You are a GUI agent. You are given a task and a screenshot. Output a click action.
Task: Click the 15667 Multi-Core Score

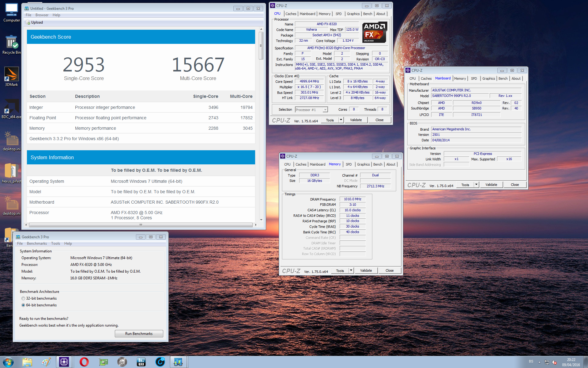[x=198, y=65]
